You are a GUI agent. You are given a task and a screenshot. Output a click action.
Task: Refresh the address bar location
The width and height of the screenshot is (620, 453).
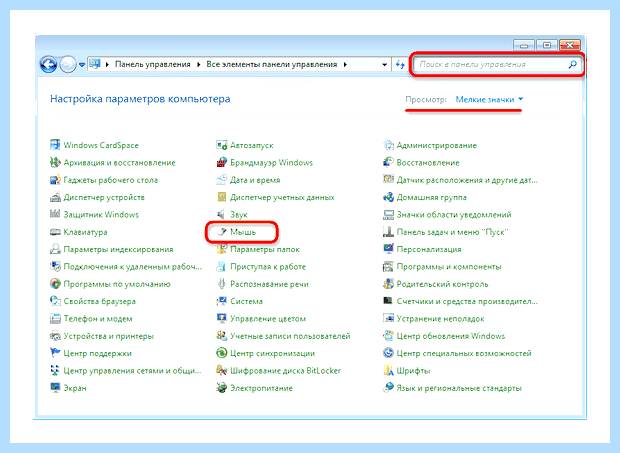[x=400, y=64]
